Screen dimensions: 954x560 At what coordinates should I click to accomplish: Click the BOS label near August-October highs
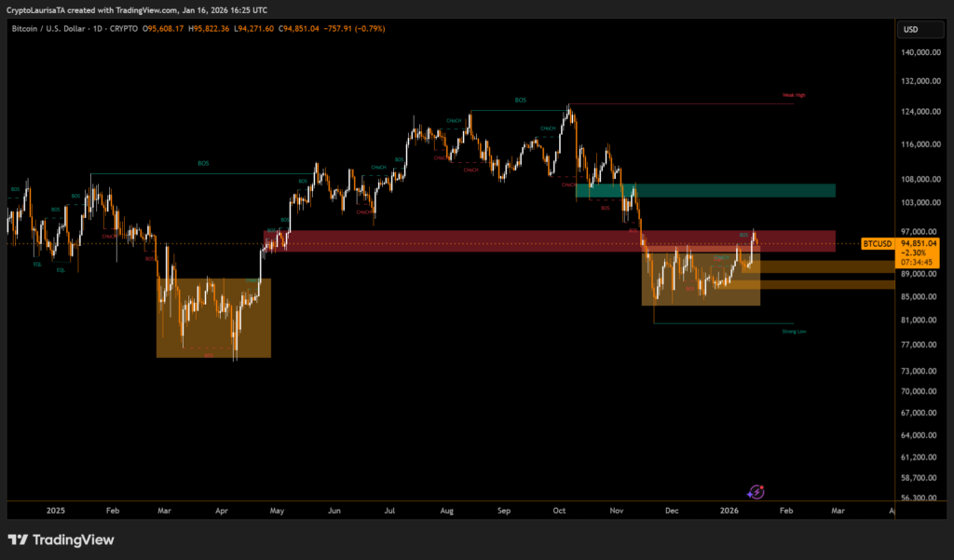coord(520,100)
